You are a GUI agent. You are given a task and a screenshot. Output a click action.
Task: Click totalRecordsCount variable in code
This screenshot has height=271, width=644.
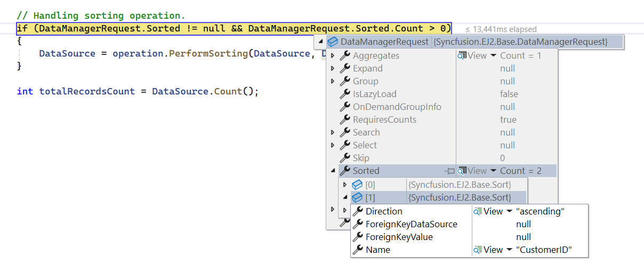[87, 91]
